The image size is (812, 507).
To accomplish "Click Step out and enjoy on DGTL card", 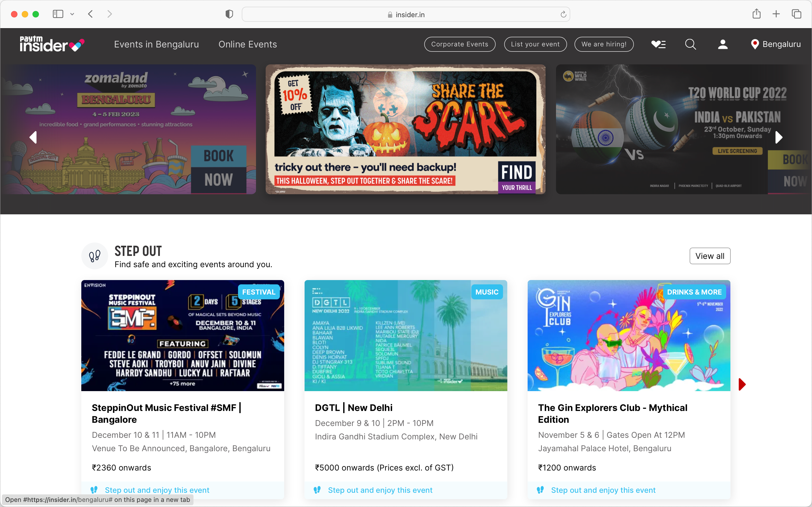I will coord(380,490).
